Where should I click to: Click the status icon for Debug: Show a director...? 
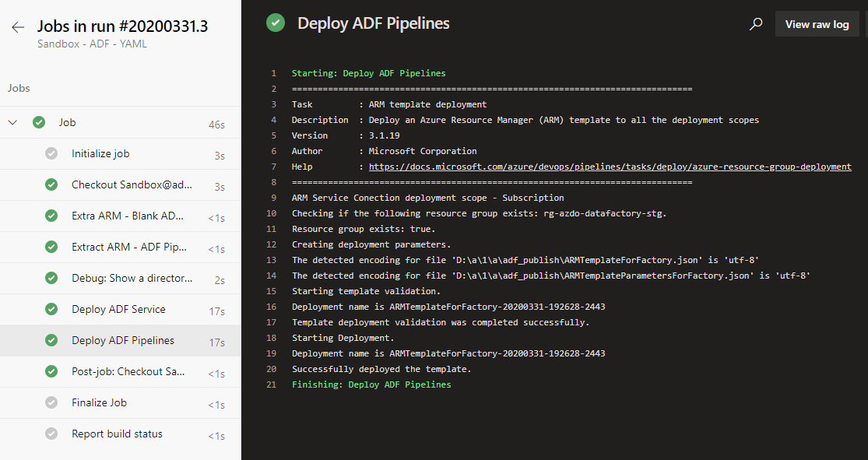click(51, 278)
